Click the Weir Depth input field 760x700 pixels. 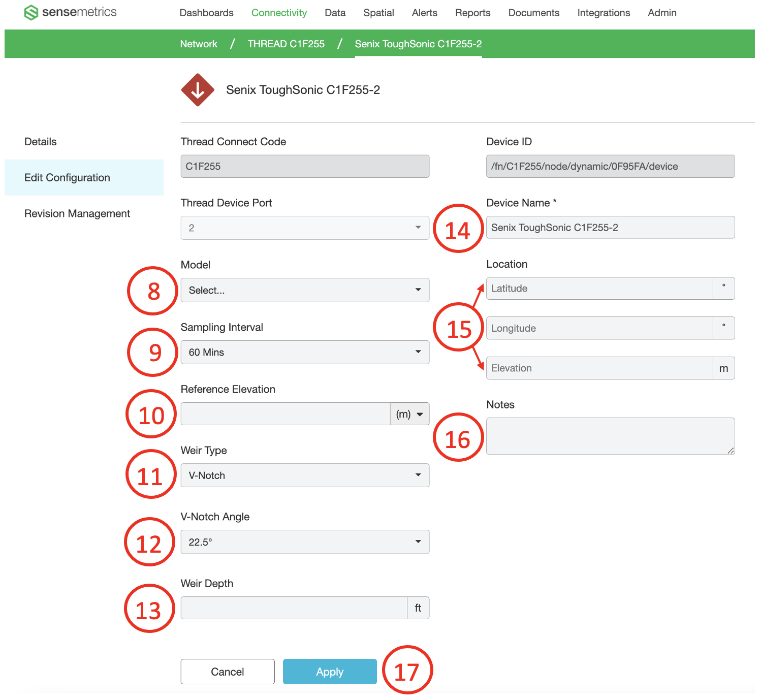tap(294, 608)
